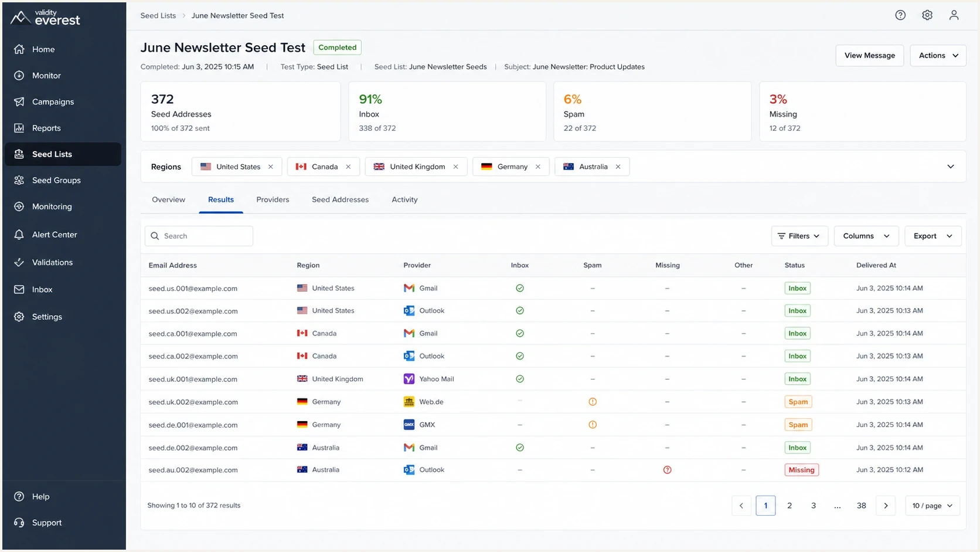Click the Monitor icon in sidebar
980x552 pixels.
(x=19, y=76)
